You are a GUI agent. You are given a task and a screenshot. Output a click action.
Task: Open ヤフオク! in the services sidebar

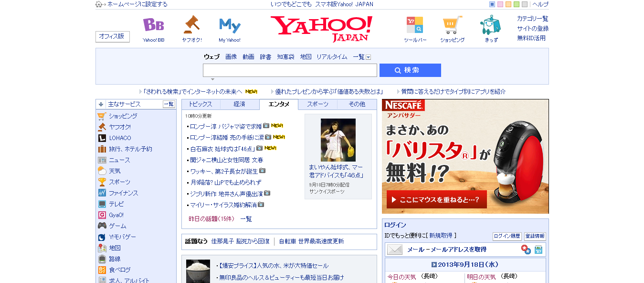click(x=119, y=127)
